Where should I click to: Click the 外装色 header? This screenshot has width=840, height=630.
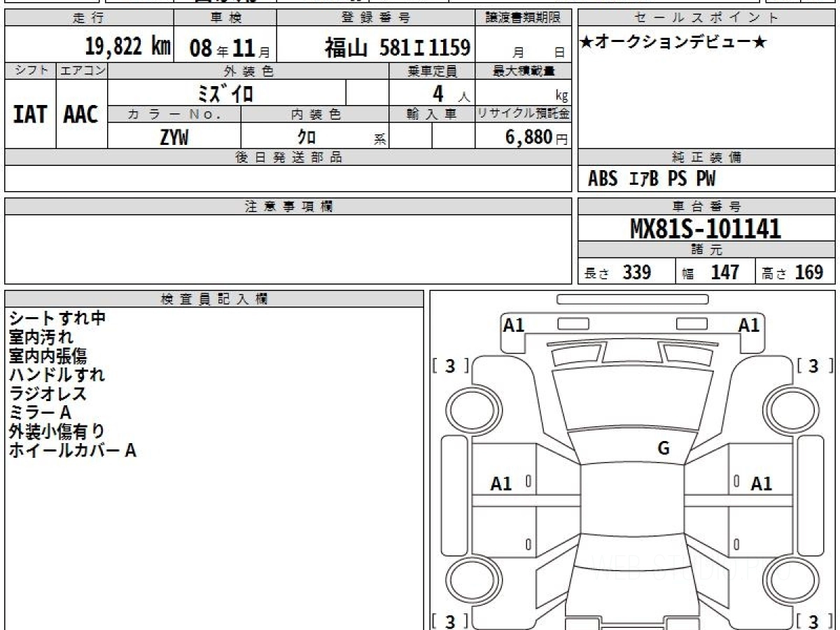pyautogui.click(x=248, y=71)
